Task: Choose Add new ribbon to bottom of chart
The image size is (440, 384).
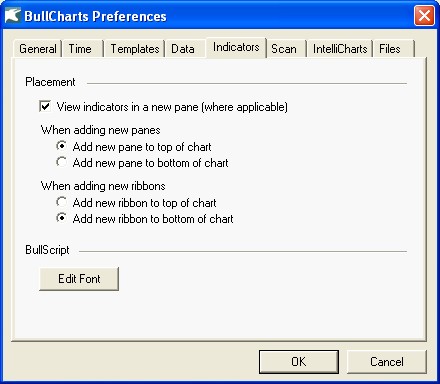Action: 61,218
